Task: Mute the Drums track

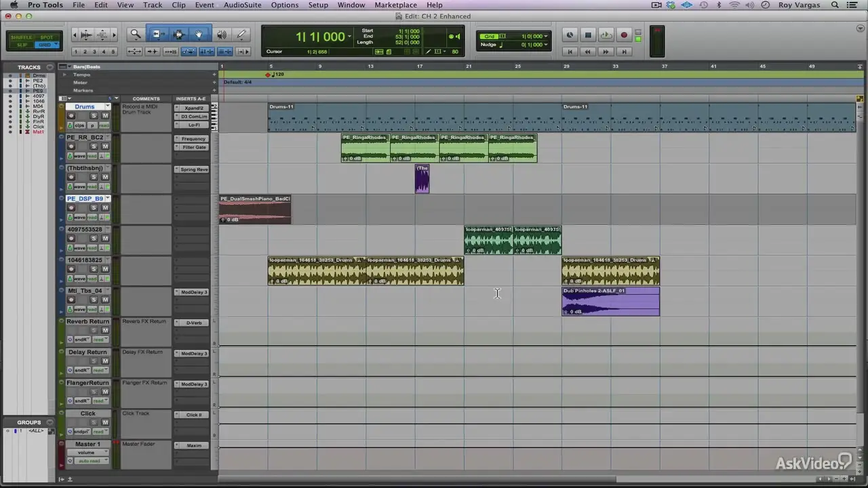Action: (x=105, y=116)
